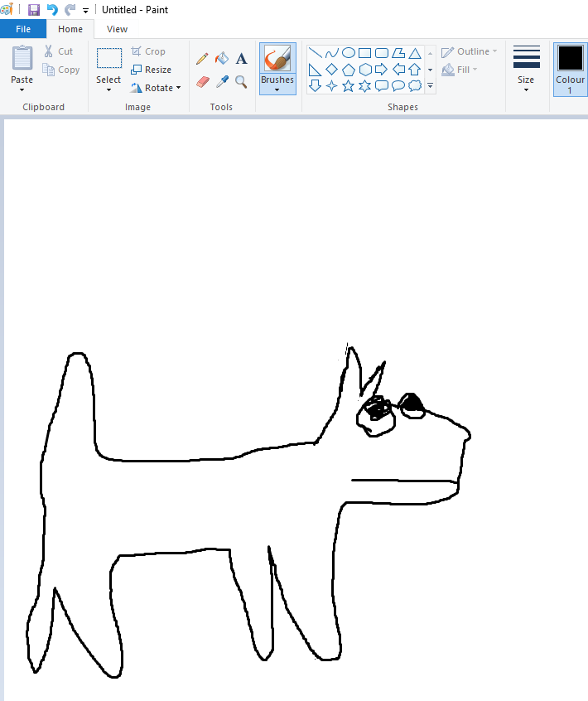Expand the Shapes gallery more arrow
Screen dimensions: 588x701
point(431,86)
